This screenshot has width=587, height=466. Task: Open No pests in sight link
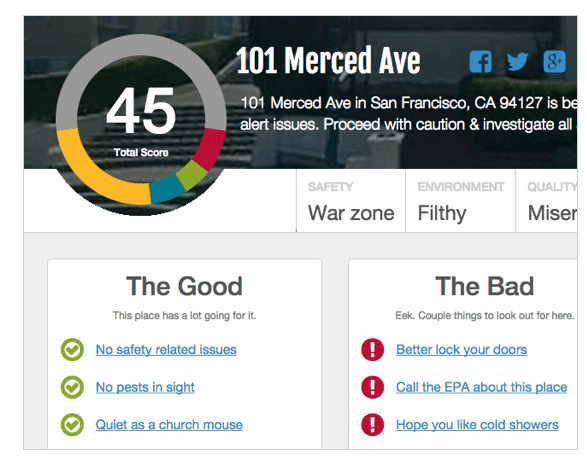[x=145, y=387]
